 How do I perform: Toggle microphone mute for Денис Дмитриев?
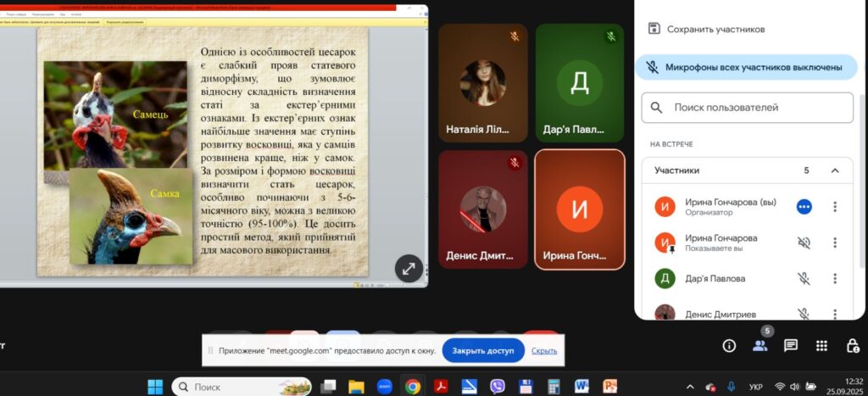pyautogui.click(x=804, y=314)
